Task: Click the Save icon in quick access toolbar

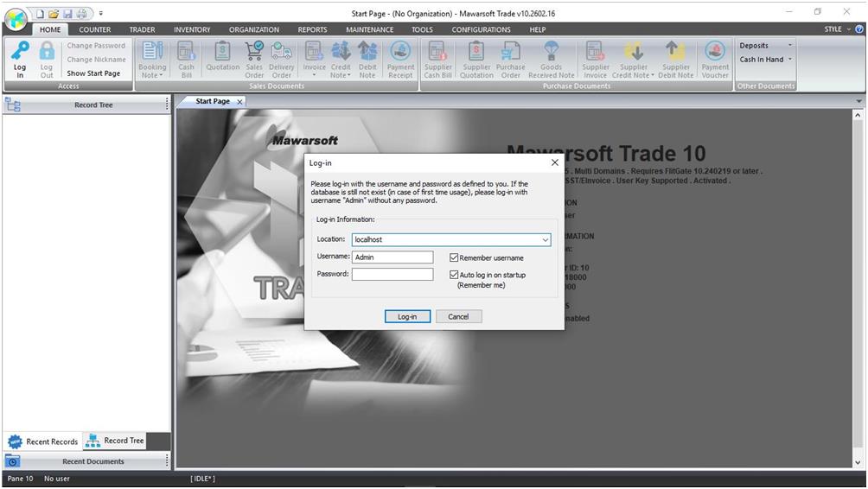Action: tap(67, 14)
